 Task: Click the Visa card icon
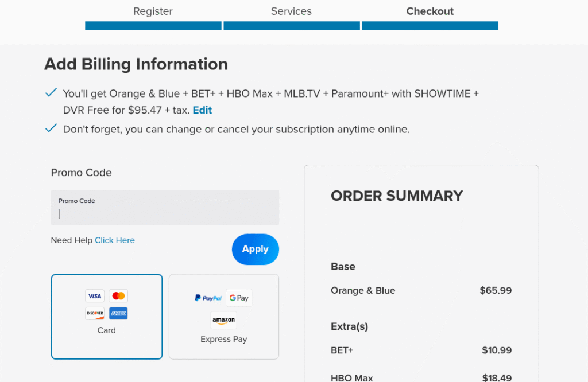click(x=94, y=295)
